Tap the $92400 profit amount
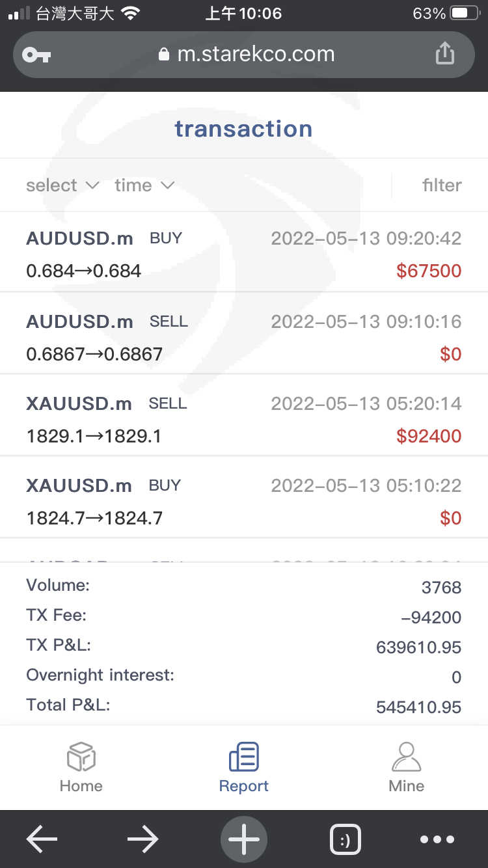The image size is (488, 868). pos(429,436)
